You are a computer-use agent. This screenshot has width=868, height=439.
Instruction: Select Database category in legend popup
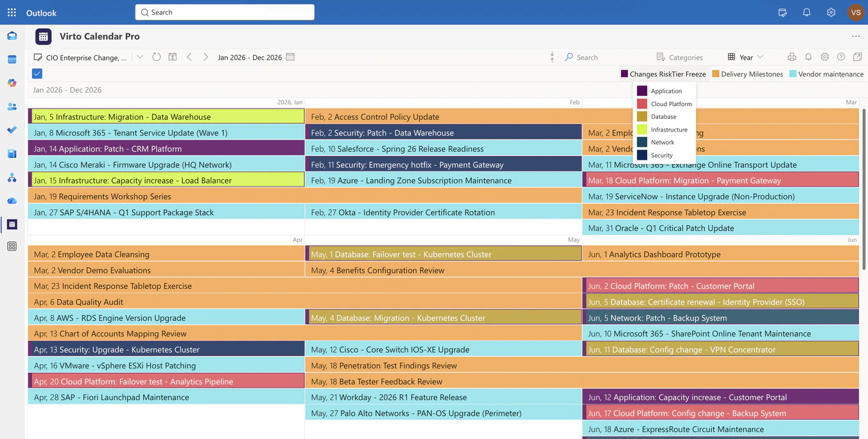click(x=664, y=117)
